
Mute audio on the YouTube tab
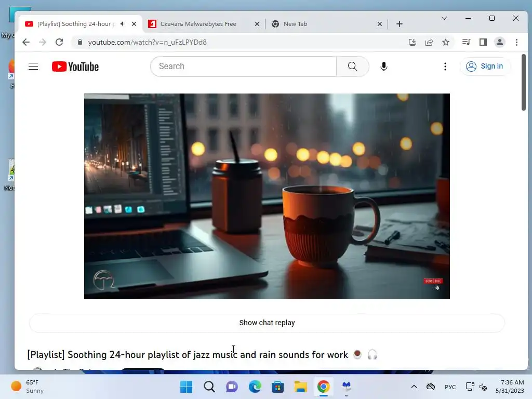point(123,24)
